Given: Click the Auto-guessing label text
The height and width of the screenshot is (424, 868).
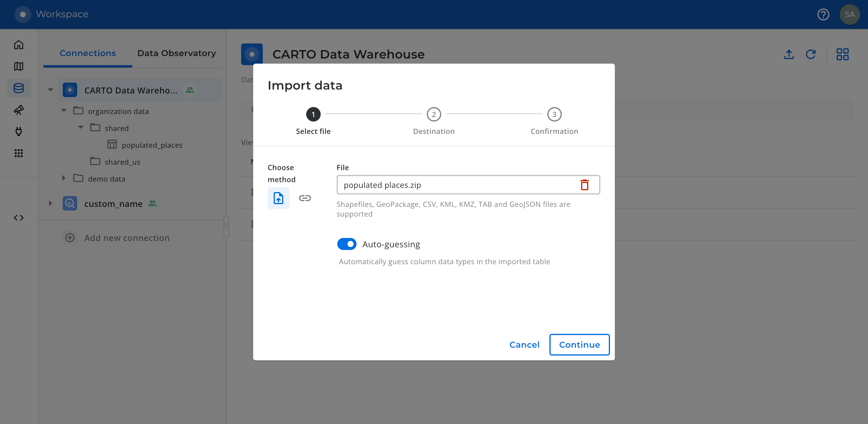Looking at the screenshot, I should click(x=391, y=244).
